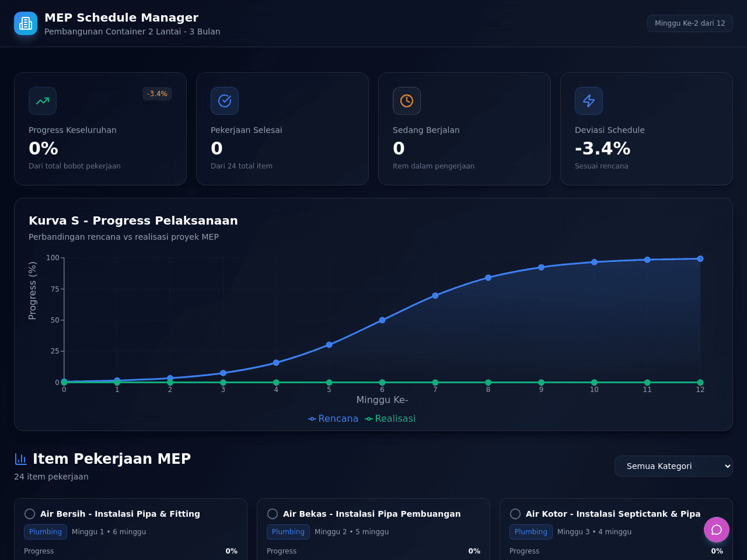Viewport: 747px width, 560px height.
Task: Toggle Rencana series in chart legend
Action: click(333, 419)
